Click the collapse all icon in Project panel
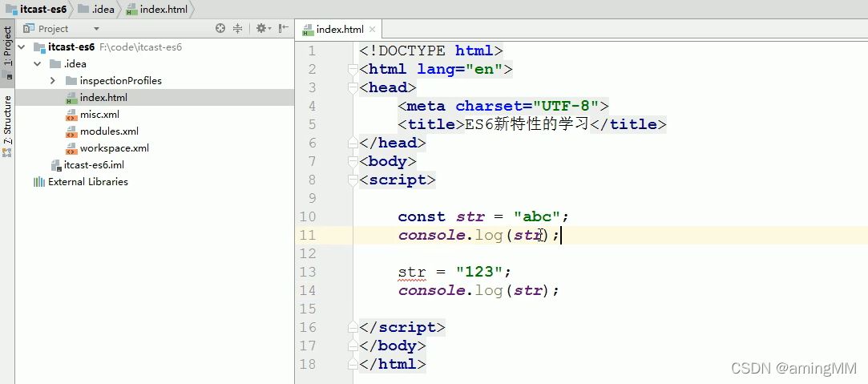Viewport: 868px width, 384px height. tap(237, 28)
